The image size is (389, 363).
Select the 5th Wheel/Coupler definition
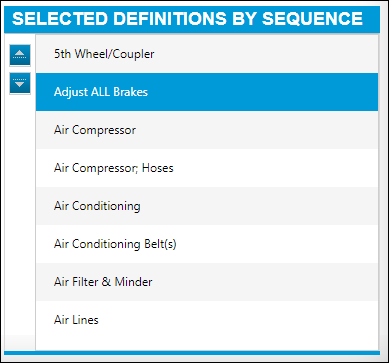coord(207,54)
